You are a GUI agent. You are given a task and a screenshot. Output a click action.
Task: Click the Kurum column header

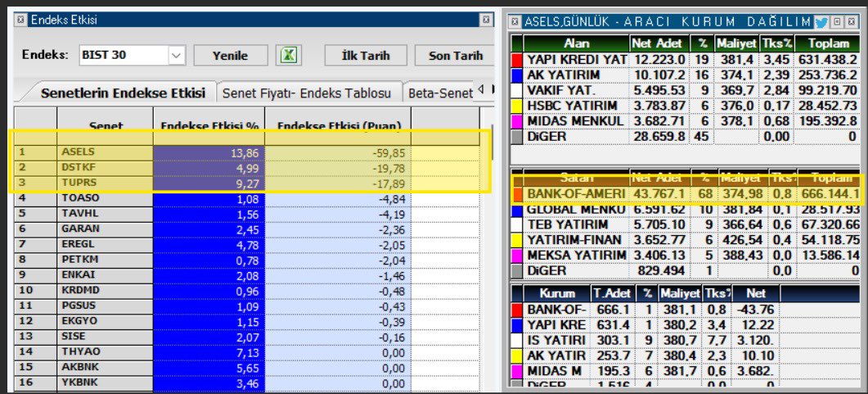[x=557, y=294]
